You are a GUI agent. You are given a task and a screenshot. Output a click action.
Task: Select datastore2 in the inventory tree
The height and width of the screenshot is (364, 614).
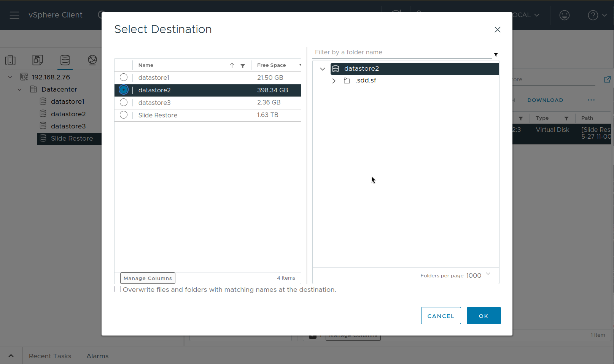click(68, 114)
